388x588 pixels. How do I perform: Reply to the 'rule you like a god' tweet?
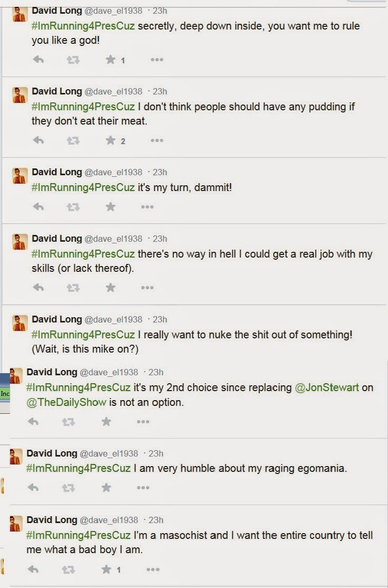coord(38,60)
